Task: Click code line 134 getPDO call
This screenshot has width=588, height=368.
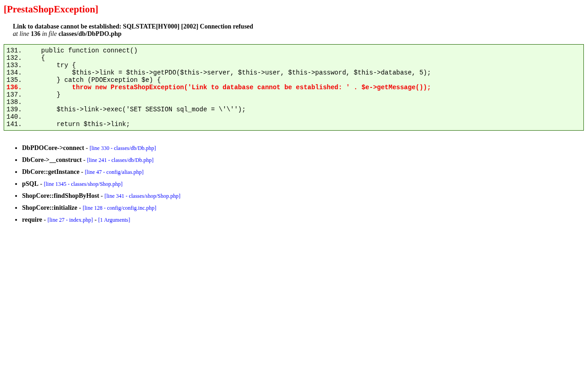Action: coord(219,73)
